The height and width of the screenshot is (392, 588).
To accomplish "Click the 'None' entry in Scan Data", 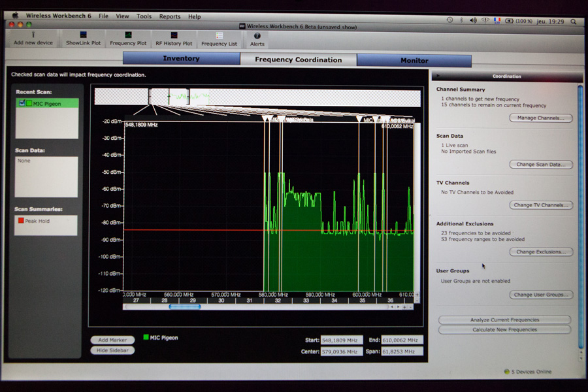I will (x=24, y=161).
